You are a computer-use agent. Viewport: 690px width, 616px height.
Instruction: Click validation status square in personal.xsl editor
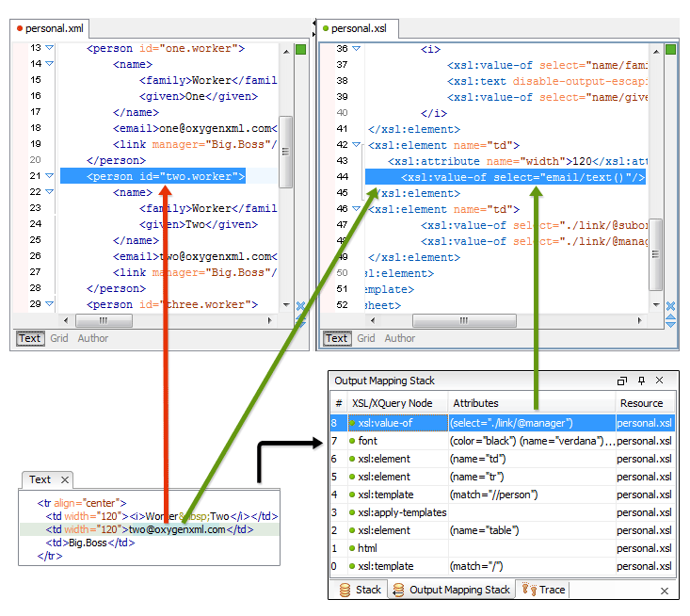click(670, 49)
